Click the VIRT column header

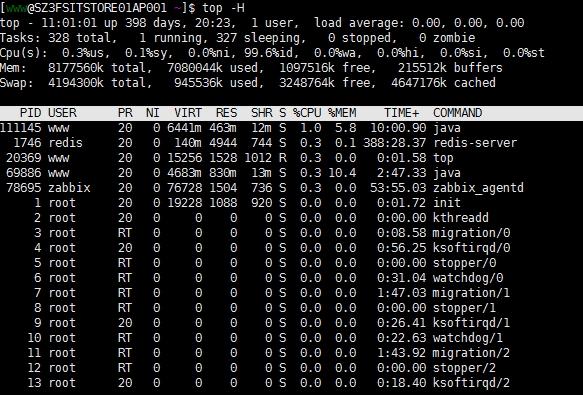(x=188, y=113)
